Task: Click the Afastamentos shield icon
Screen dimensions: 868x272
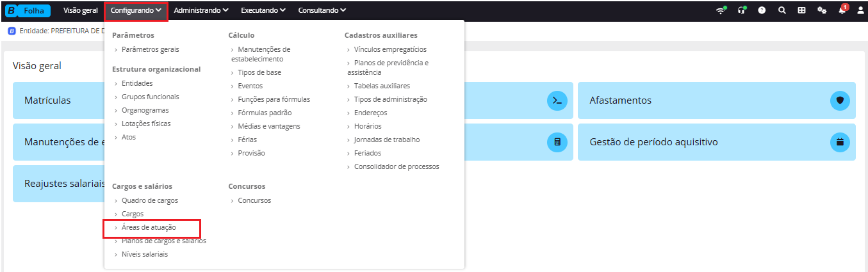Action: tap(839, 100)
